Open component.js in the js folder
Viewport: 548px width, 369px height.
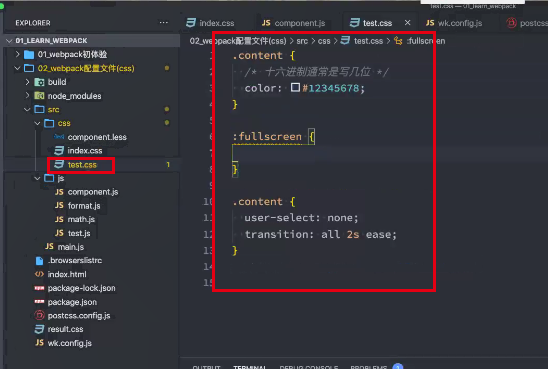pyautogui.click(x=93, y=192)
